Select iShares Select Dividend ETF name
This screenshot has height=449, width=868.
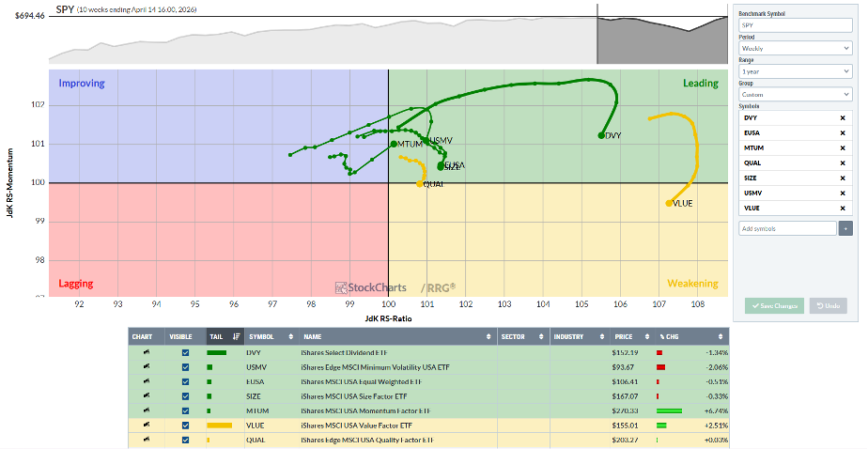[x=345, y=352]
